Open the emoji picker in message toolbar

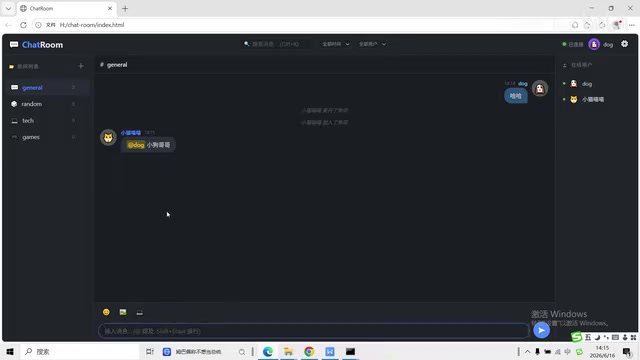point(106,312)
